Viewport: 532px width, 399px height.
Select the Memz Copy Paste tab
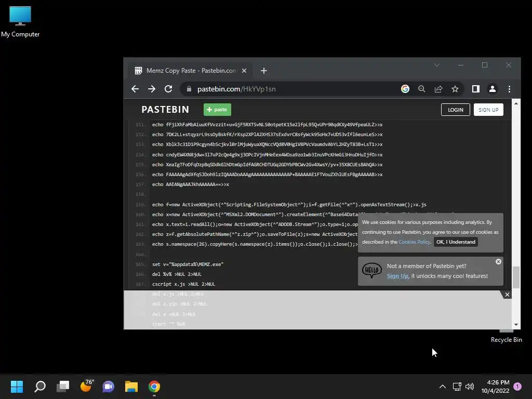[191, 71]
